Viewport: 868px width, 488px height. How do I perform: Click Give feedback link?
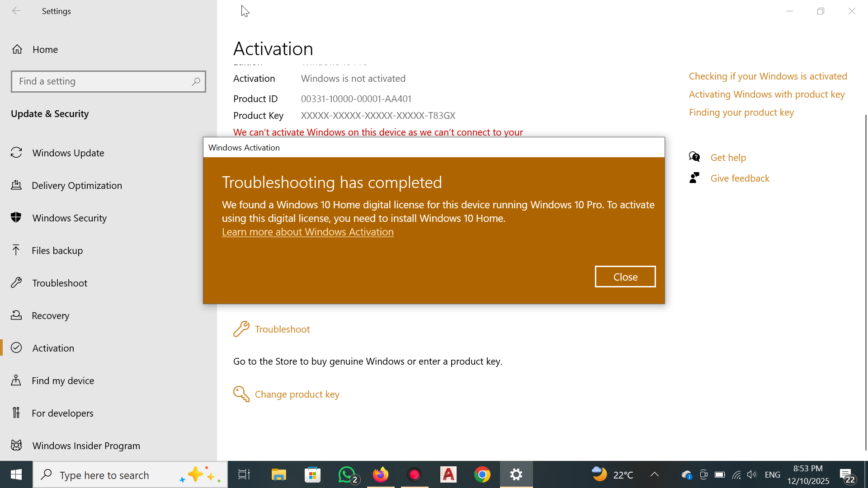740,178
